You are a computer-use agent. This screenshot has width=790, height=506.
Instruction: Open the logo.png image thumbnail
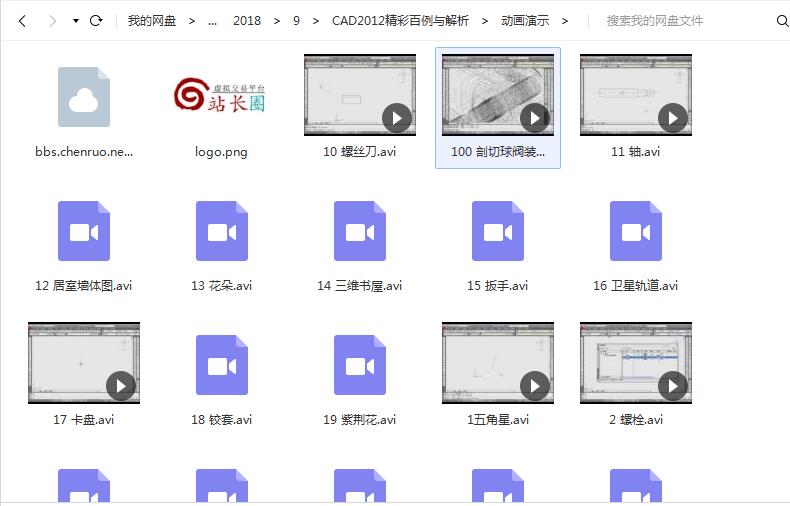(222, 96)
